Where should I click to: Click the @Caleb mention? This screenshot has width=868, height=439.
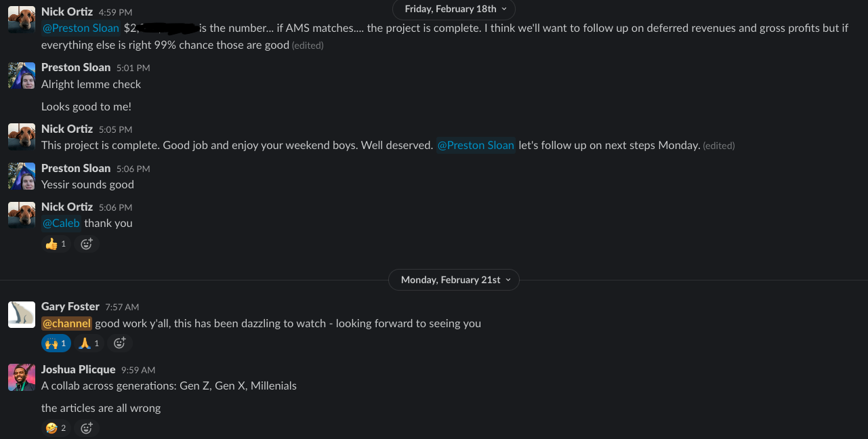[61, 223]
